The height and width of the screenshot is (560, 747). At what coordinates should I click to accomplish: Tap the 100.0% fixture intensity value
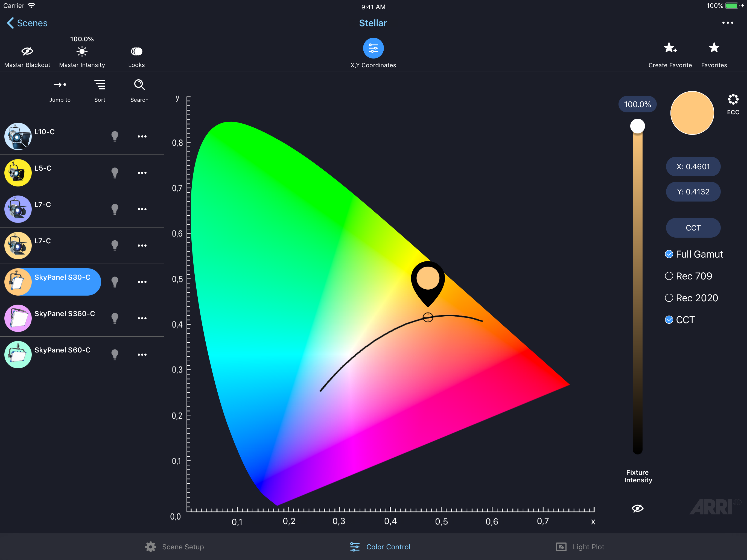(x=637, y=104)
